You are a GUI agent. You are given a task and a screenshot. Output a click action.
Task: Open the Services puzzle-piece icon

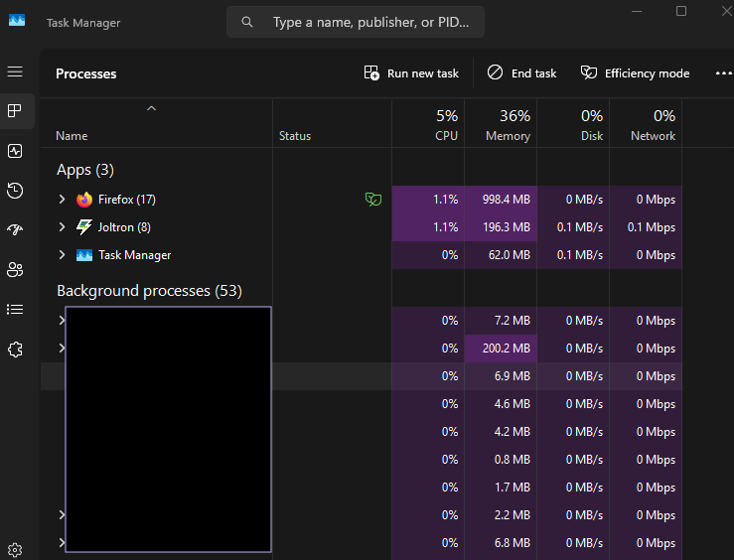pos(15,350)
